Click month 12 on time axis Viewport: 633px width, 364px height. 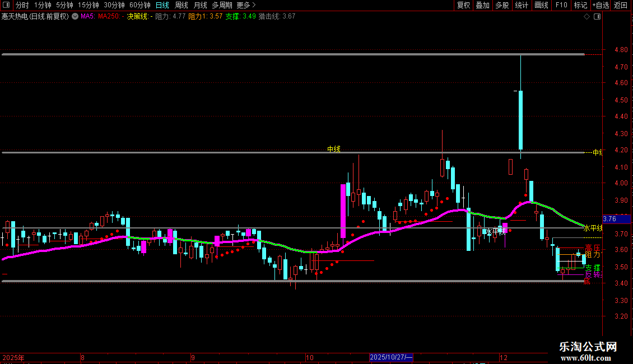(504, 357)
